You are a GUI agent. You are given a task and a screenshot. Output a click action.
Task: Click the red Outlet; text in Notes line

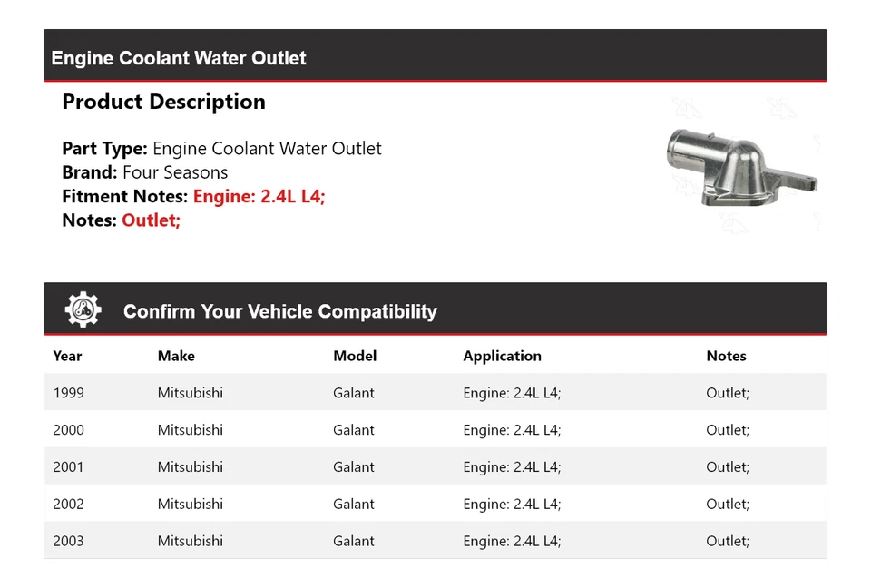pos(151,220)
